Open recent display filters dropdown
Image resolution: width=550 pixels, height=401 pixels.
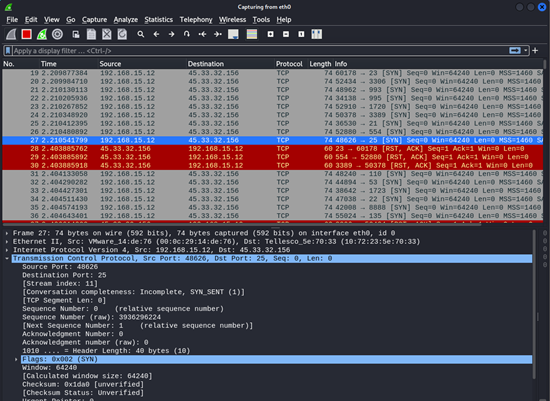525,51
